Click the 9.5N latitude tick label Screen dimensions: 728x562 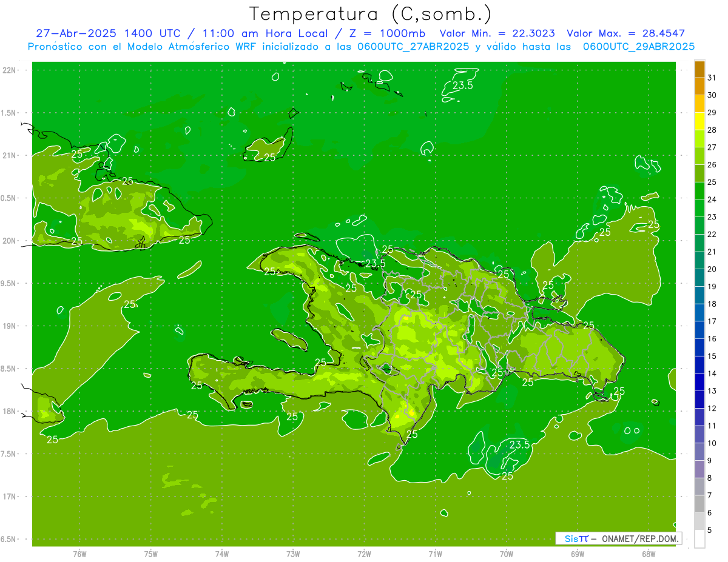pos(9,283)
